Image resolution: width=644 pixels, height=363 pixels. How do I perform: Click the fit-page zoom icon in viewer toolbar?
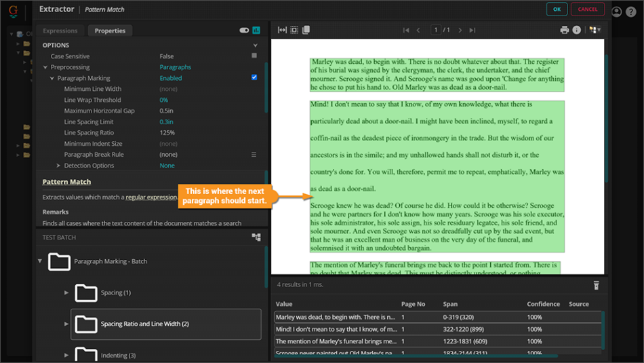[x=294, y=30]
